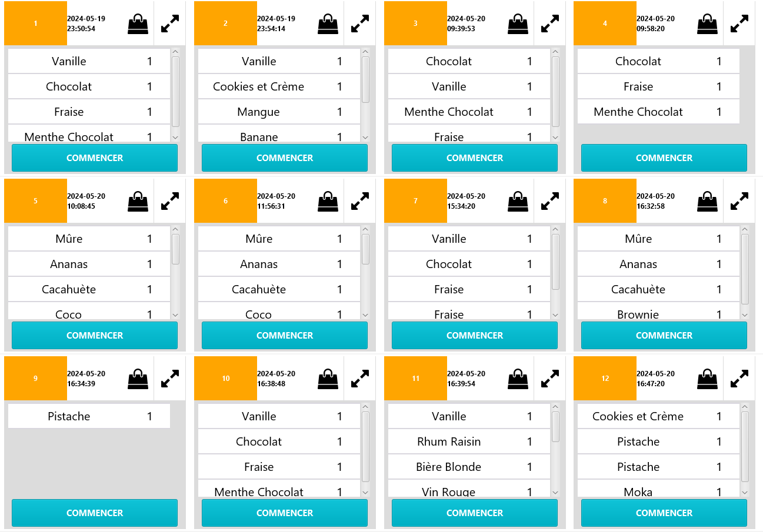Click the shopping bag icon on order 11
The height and width of the screenshot is (532, 763).
(518, 379)
